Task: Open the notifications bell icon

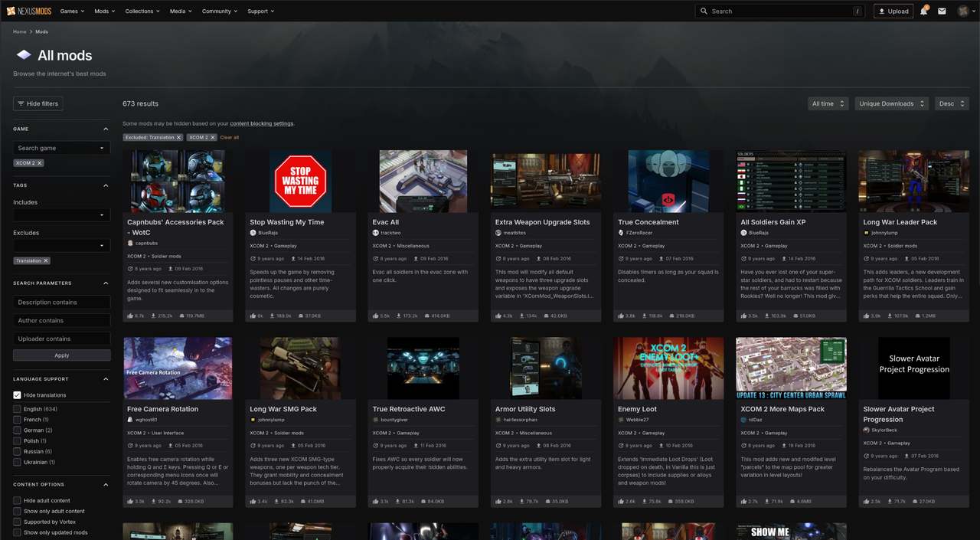Action: click(924, 11)
